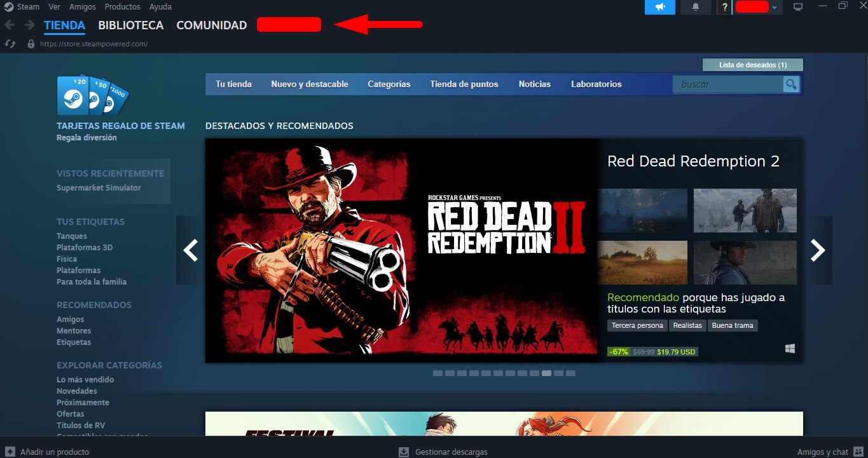Screen dimensions: 868x458
Task: Select the Tanques tag
Action: (72, 236)
